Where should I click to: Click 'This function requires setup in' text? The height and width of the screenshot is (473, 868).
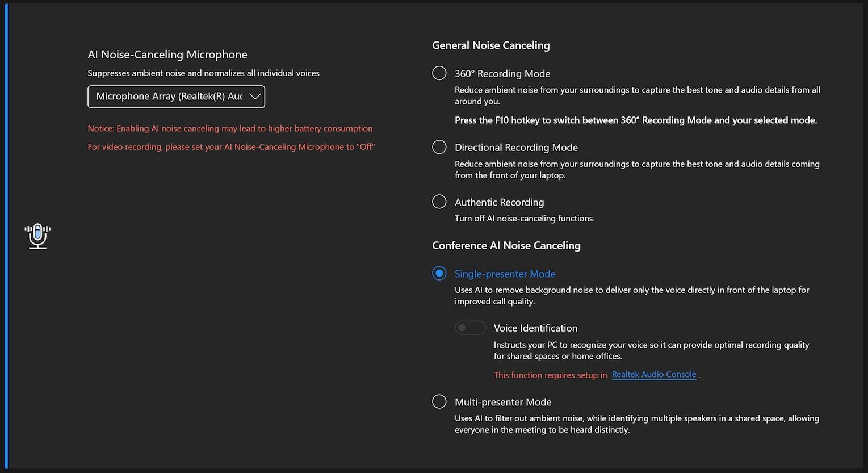[550, 375]
